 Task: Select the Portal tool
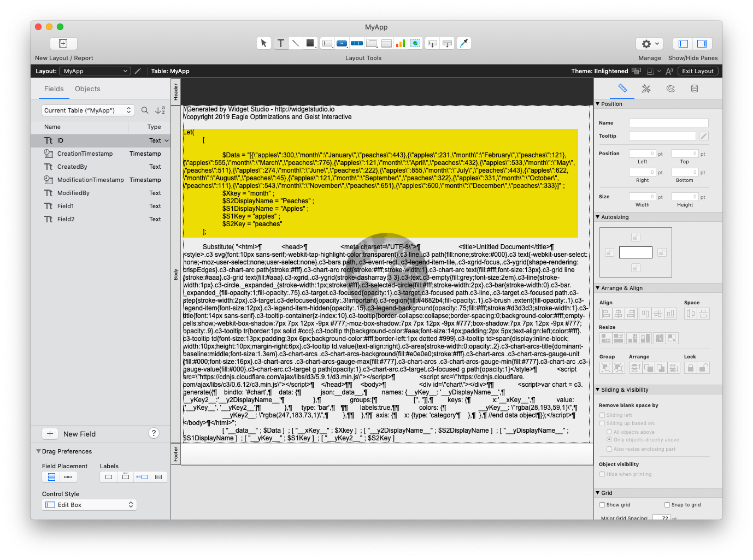[386, 43]
